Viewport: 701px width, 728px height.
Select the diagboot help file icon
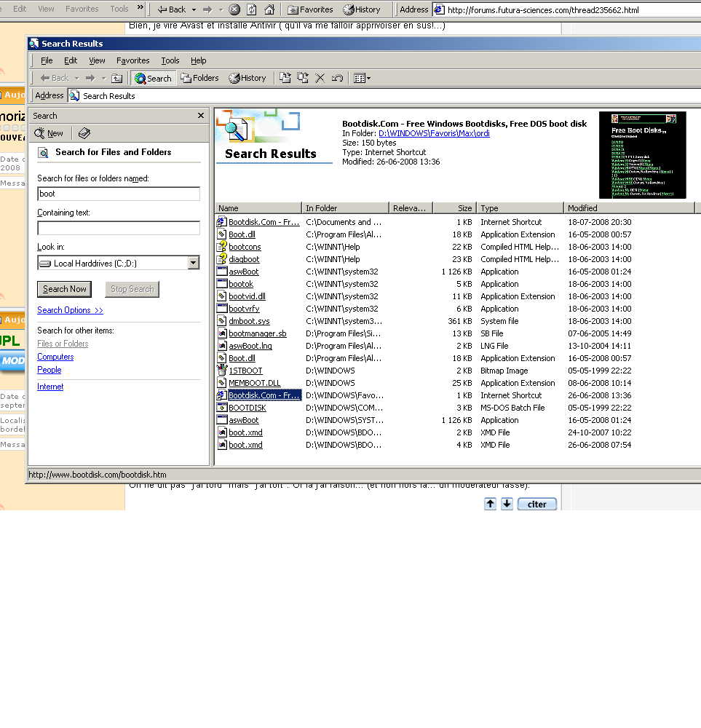(222, 259)
